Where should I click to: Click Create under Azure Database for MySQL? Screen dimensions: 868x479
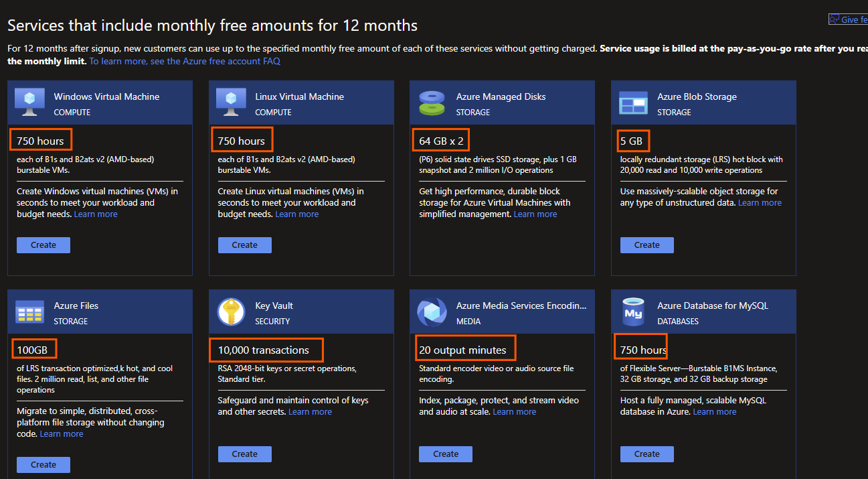(x=647, y=454)
